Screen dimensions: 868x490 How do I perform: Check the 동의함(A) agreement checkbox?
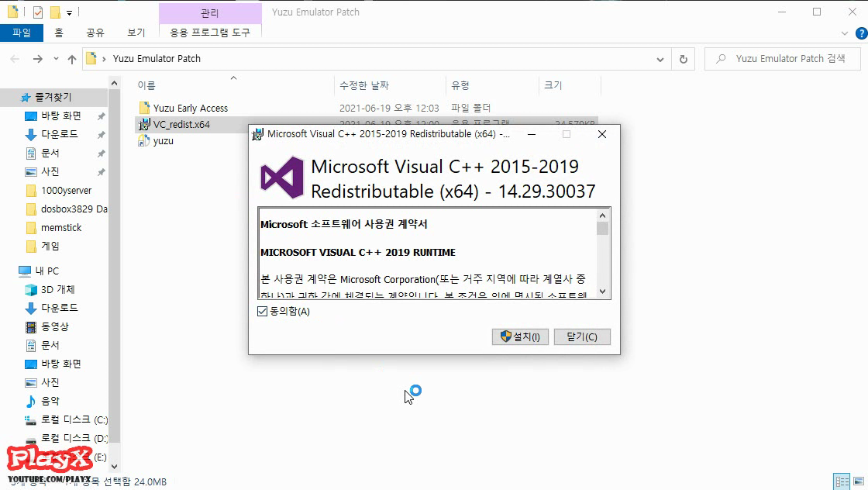pyautogui.click(x=263, y=311)
